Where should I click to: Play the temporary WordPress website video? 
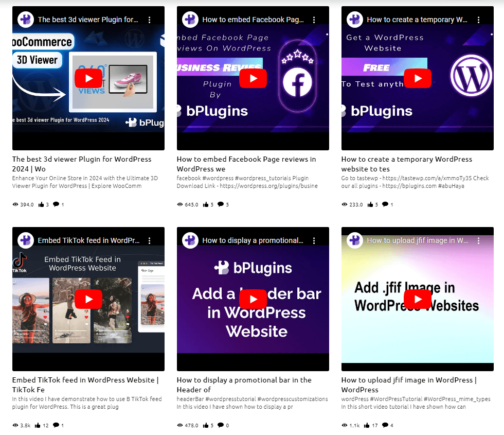pyautogui.click(x=418, y=78)
